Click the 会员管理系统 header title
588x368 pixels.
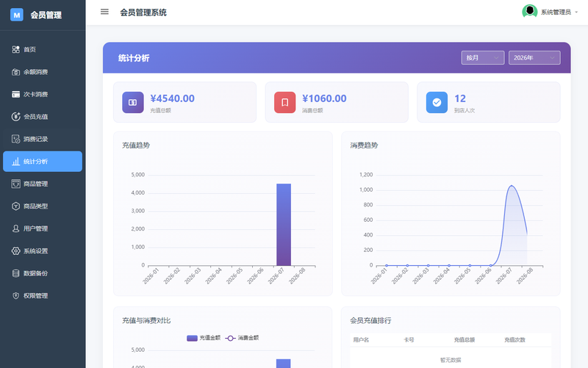143,12
